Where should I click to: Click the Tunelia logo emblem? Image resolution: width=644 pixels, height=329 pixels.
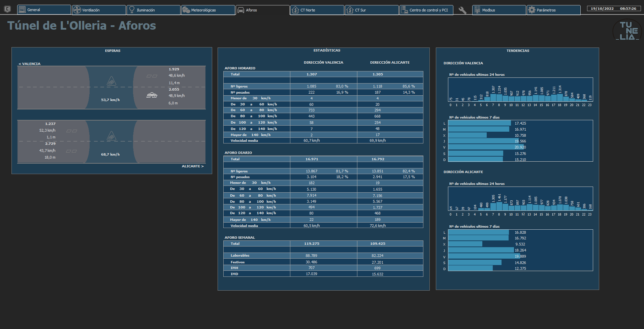click(x=627, y=31)
